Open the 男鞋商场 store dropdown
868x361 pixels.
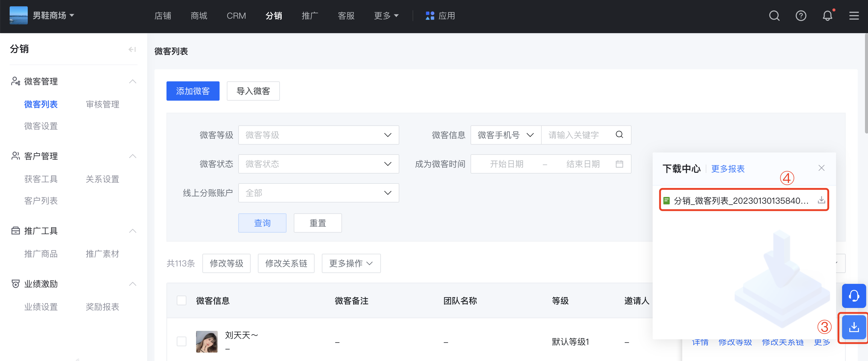54,15
